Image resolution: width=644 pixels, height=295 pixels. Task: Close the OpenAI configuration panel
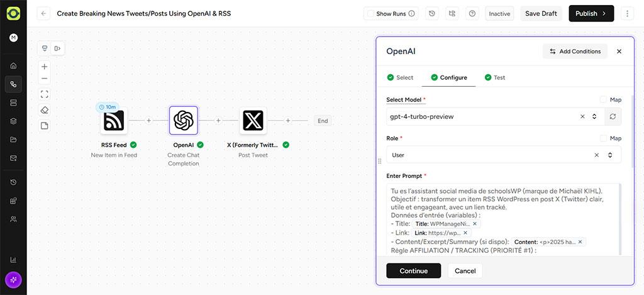[x=619, y=52]
